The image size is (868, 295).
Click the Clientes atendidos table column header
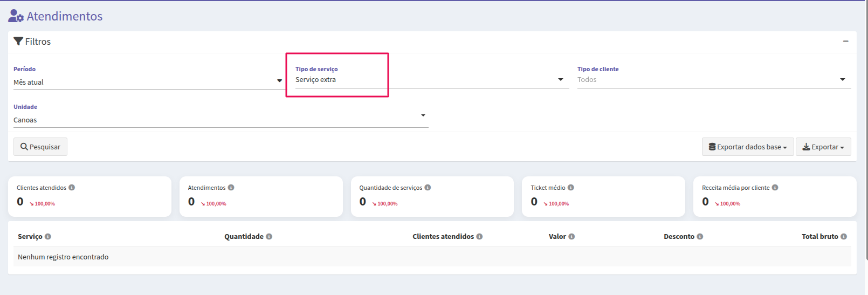[x=443, y=237]
